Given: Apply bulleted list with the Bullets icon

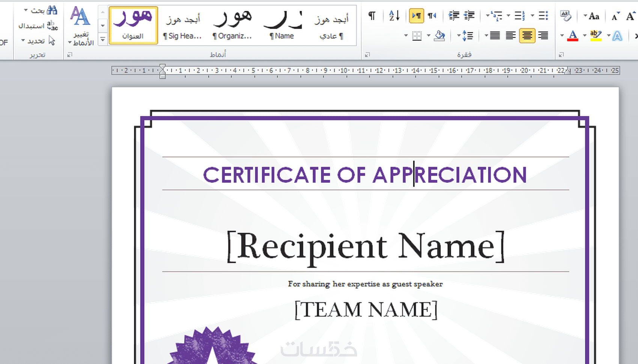Looking at the screenshot, I should 543,15.
